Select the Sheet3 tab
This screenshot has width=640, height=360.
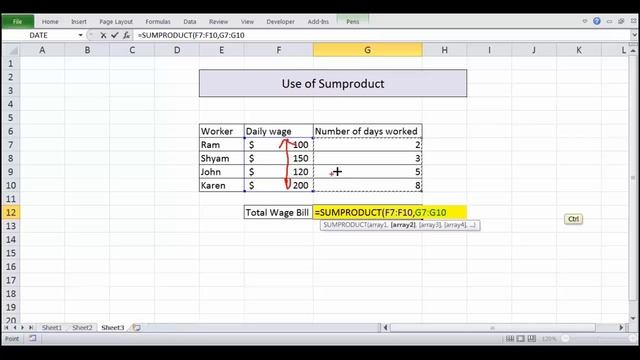112,327
